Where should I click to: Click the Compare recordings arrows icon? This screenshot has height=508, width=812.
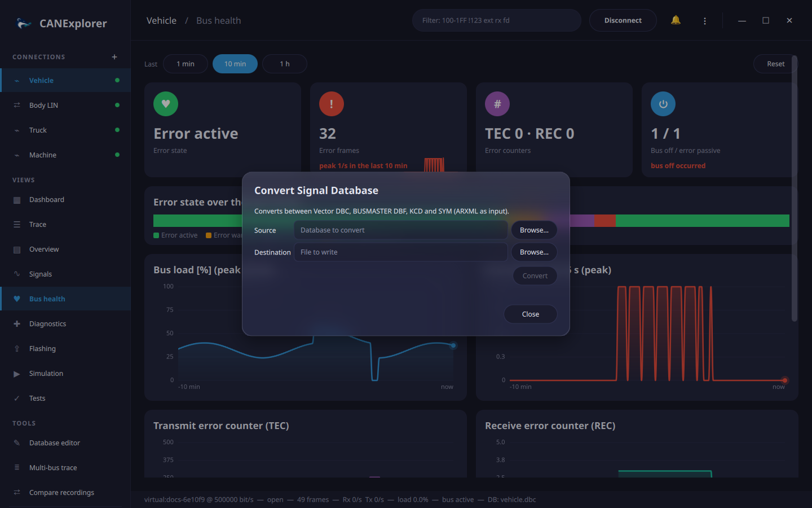[x=17, y=493]
